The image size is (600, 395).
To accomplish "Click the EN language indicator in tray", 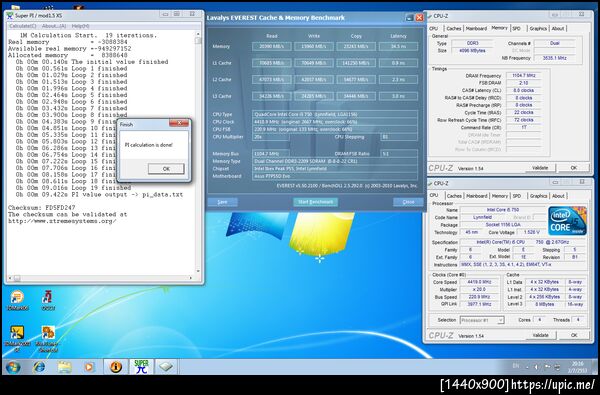I will (516, 366).
